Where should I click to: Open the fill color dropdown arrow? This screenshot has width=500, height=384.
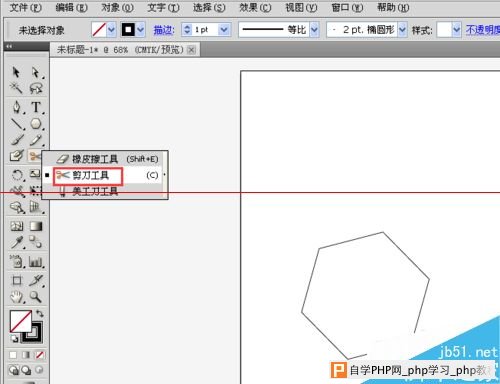(x=112, y=30)
